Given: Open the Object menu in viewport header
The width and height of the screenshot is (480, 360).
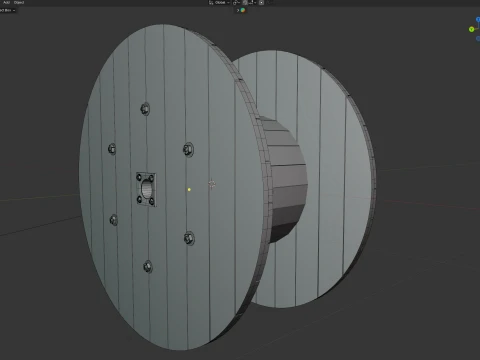Looking at the screenshot, I should pyautogui.click(x=19, y=2).
